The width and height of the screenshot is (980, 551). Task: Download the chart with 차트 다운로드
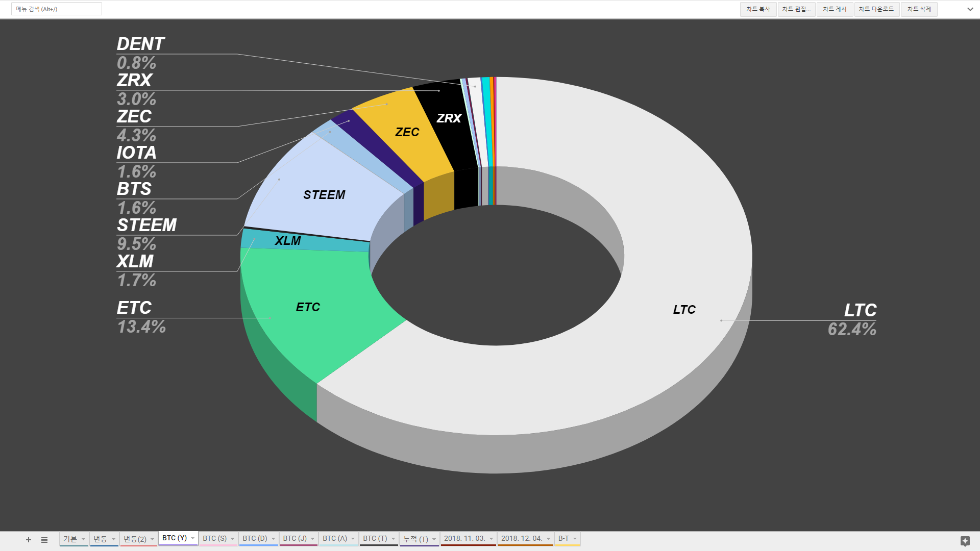point(876,9)
